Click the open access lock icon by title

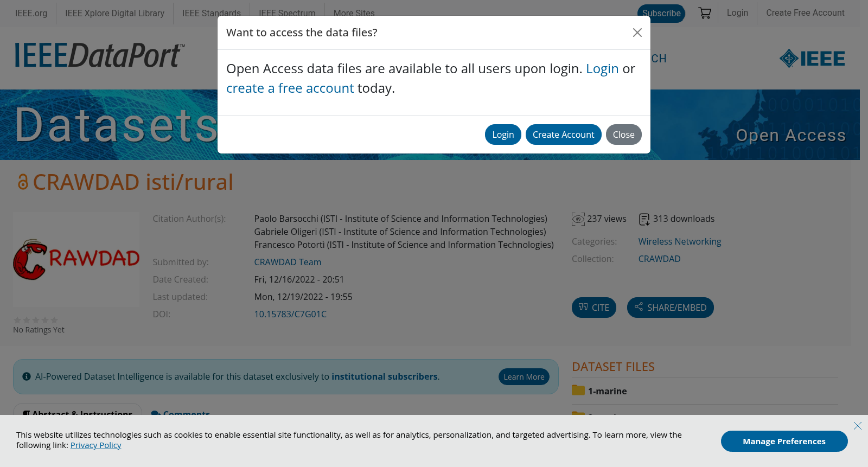pos(23,182)
